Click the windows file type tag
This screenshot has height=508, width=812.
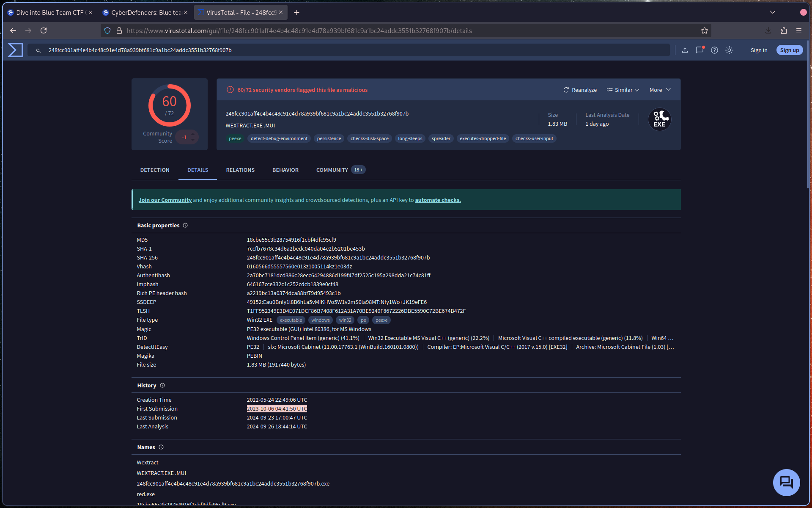point(321,320)
